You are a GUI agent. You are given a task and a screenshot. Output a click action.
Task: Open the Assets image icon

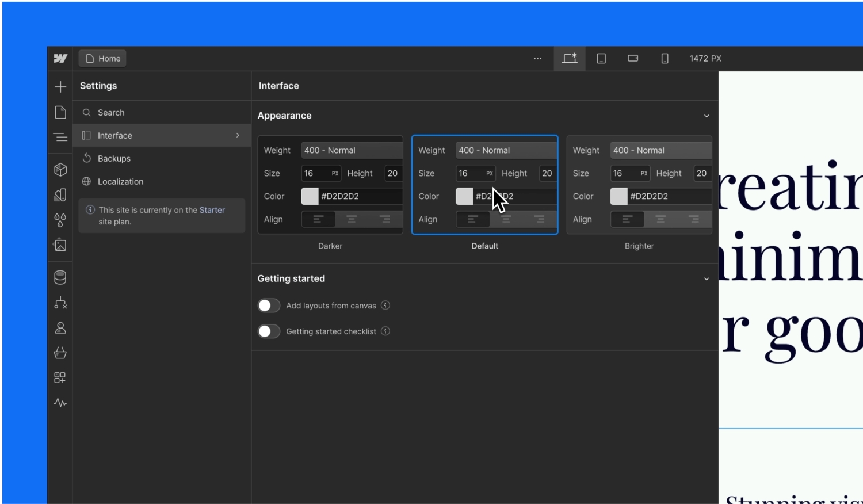[x=60, y=245]
